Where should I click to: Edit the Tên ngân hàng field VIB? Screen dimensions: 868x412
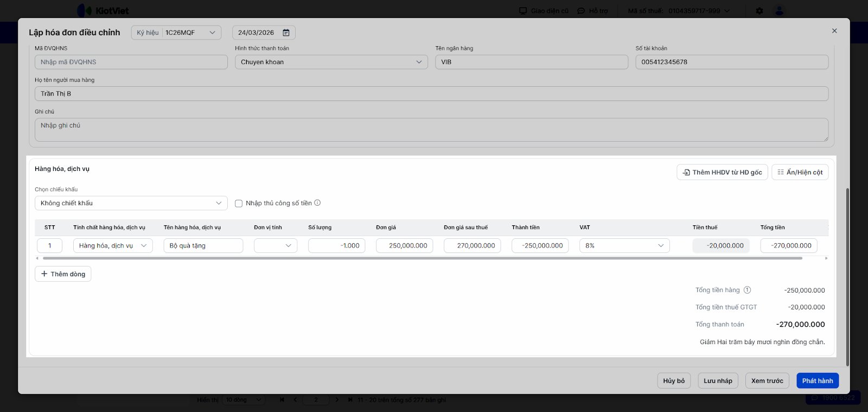coord(532,62)
